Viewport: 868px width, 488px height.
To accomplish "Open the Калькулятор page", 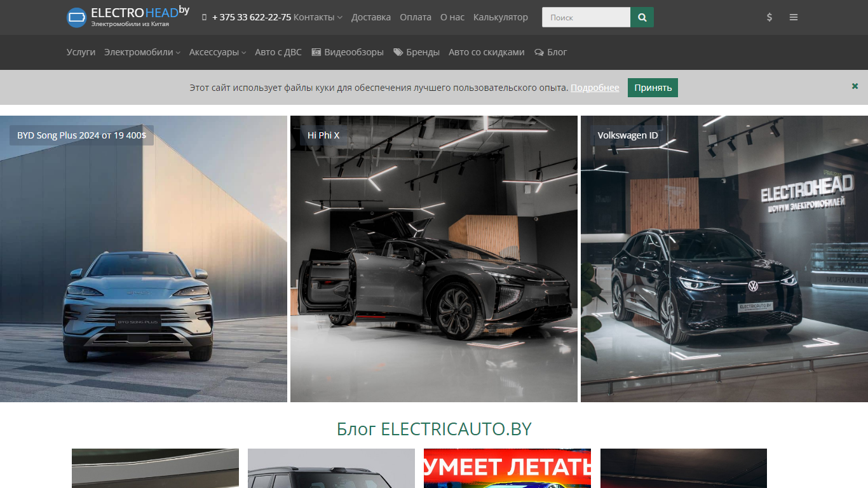I will pyautogui.click(x=501, y=17).
